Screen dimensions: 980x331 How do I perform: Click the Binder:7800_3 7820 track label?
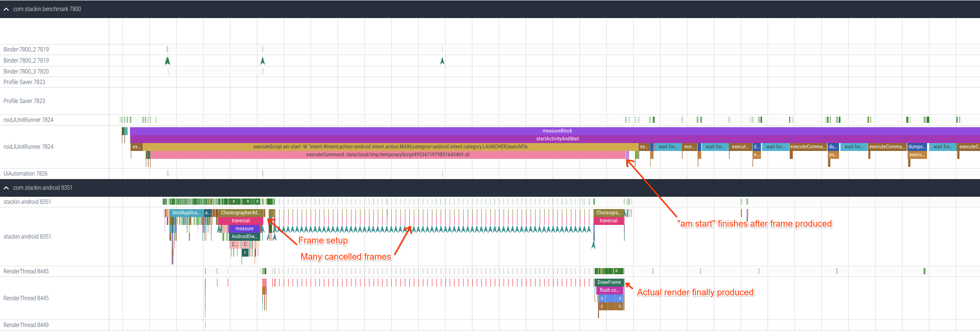tap(26, 71)
